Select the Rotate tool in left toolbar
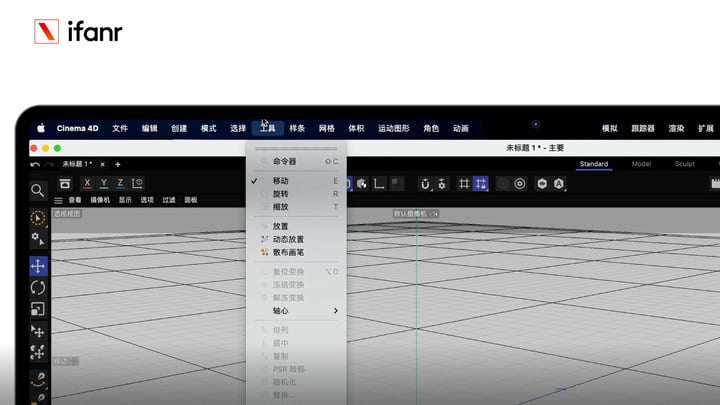 coord(38,288)
